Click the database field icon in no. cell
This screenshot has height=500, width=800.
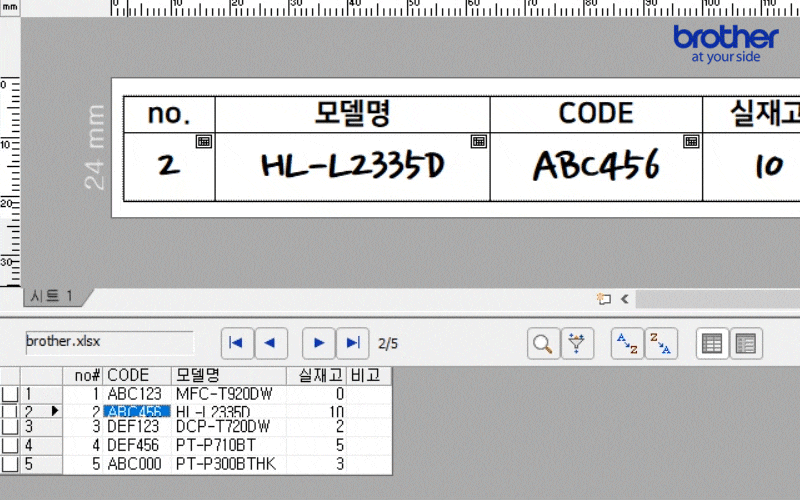tap(204, 141)
